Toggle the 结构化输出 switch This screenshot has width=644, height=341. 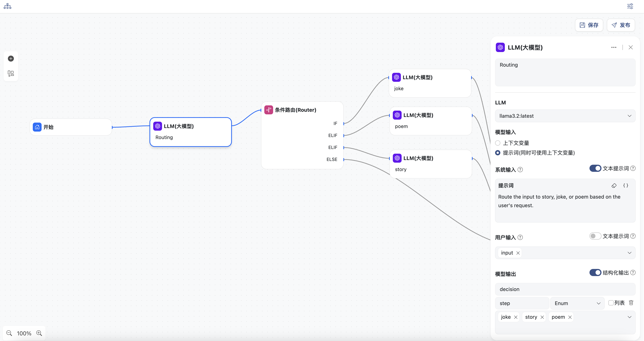[595, 273]
